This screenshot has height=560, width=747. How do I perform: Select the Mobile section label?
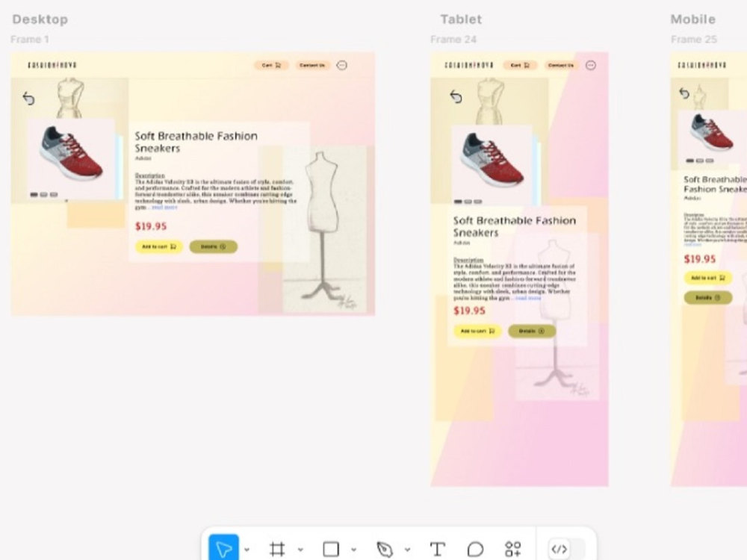tap(692, 19)
